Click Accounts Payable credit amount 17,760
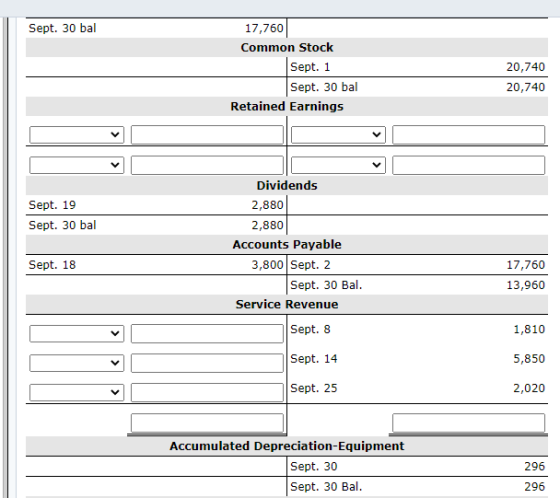Viewport: 560px width, 498px height. pos(525,265)
